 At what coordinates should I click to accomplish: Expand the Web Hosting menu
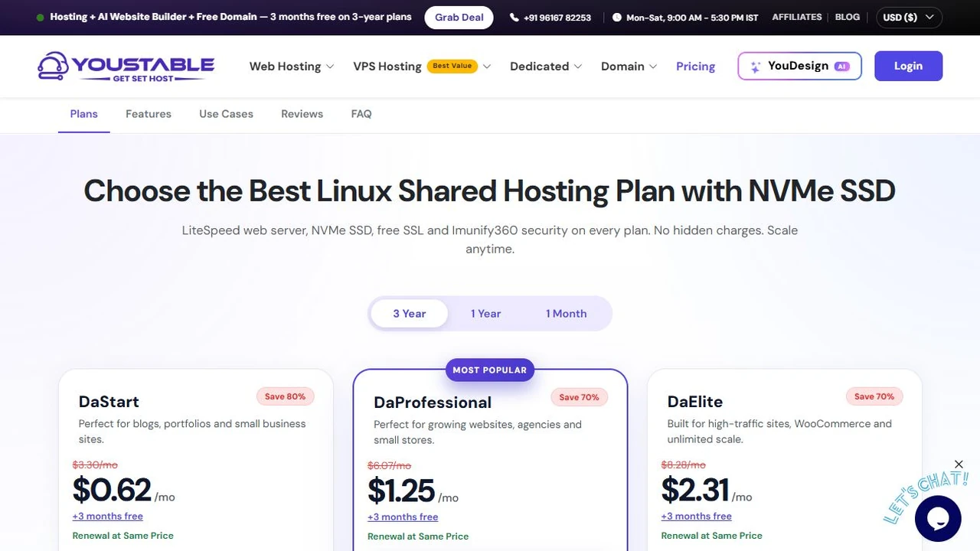292,67
